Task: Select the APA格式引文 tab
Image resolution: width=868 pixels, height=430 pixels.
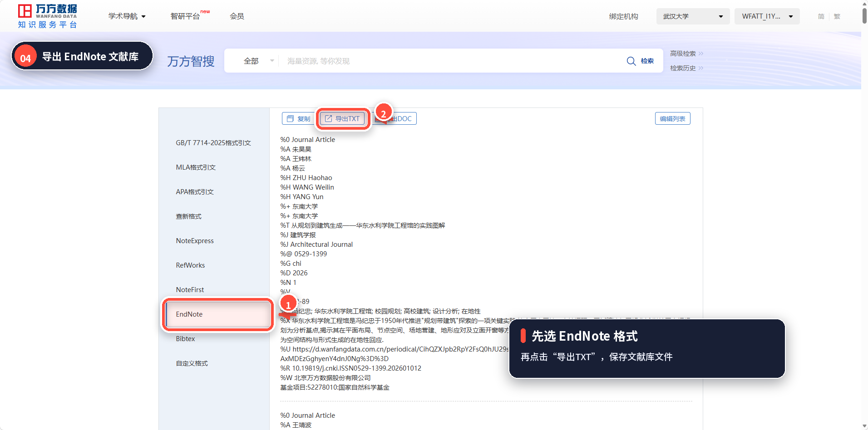Action: click(x=195, y=192)
